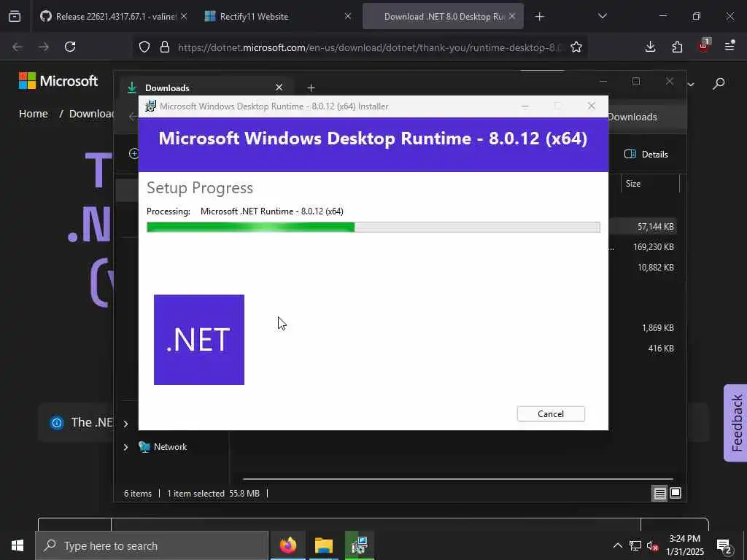Click the tracking protection shield icon
Screen dimensions: 747x560
[x=144, y=47]
